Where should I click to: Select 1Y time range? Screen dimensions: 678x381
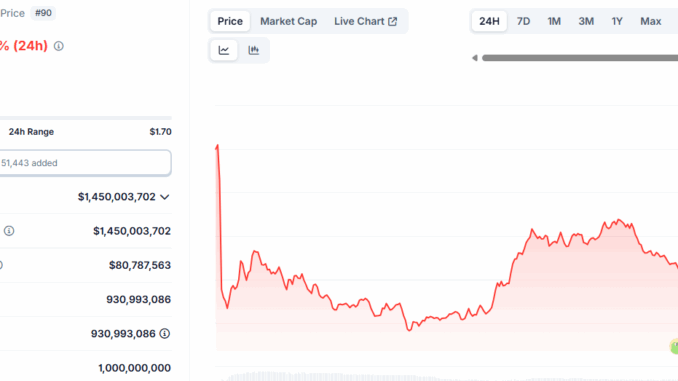point(617,21)
